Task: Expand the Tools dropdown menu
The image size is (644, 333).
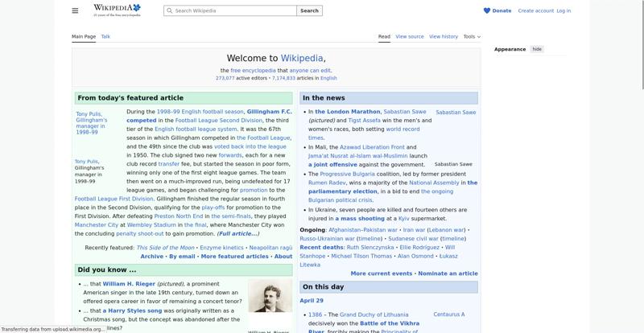Action: 470,36
